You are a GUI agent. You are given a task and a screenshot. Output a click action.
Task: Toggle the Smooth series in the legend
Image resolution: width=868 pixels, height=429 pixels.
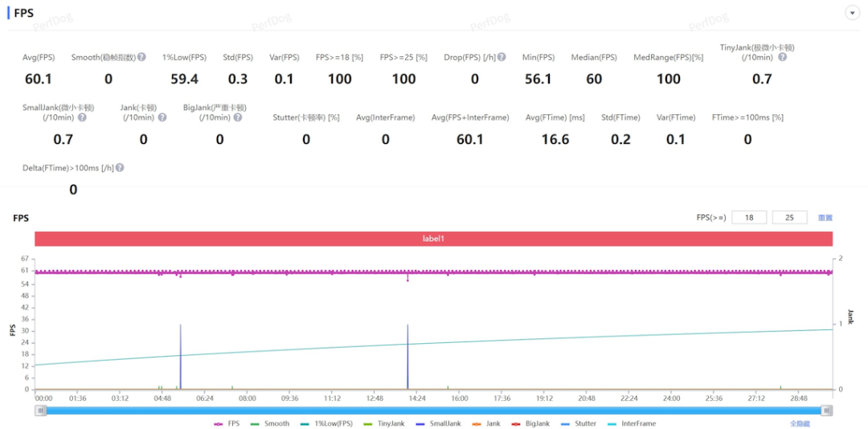point(269,423)
